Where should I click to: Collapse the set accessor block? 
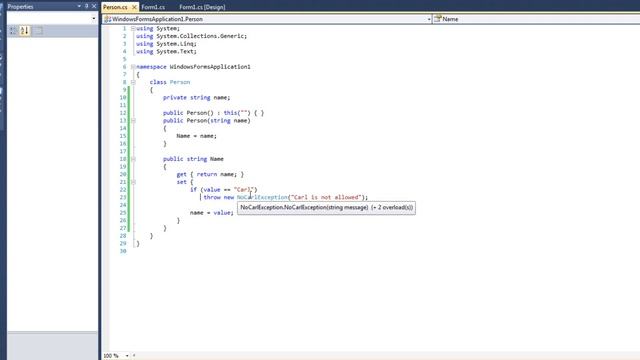coord(133,182)
